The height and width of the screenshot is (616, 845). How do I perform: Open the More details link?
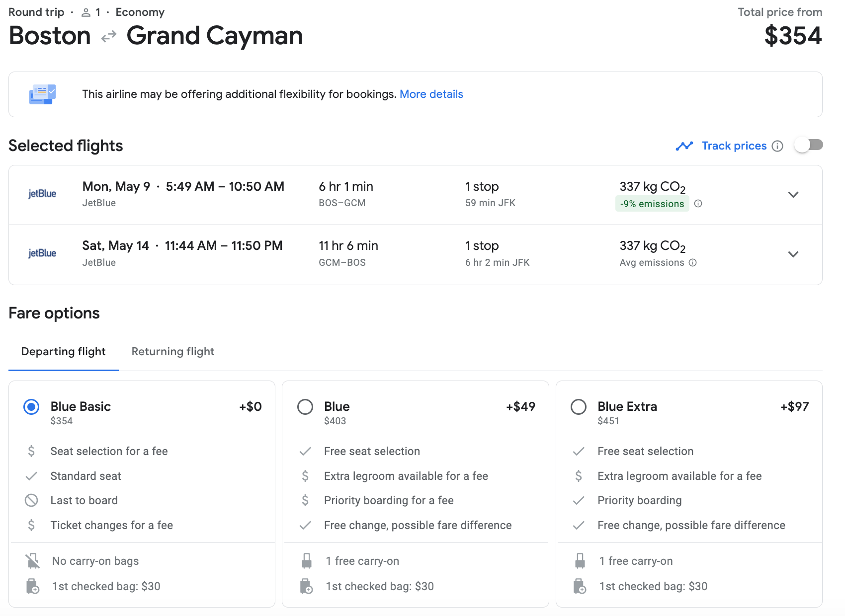click(431, 94)
